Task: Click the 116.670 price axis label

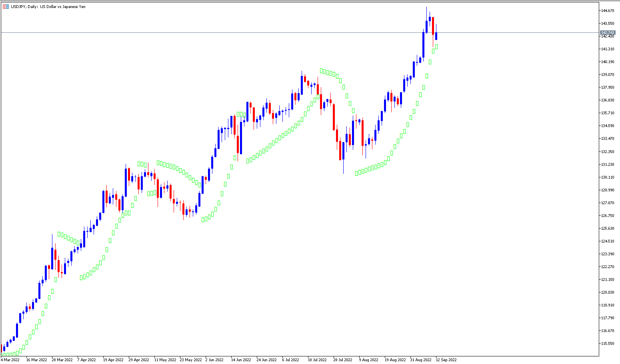Action: click(x=608, y=330)
